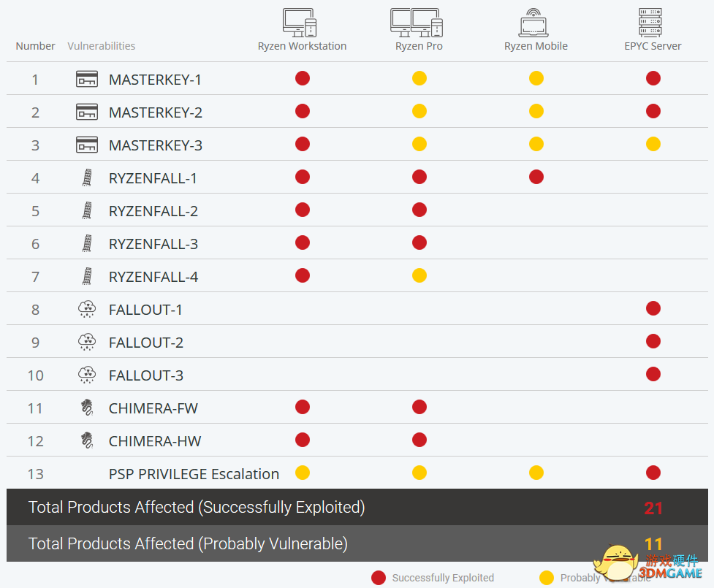Viewport: 714px width, 588px height.
Task: Click CHIMERA-FW red dot under Ryzen Workstation
Action: (x=303, y=407)
